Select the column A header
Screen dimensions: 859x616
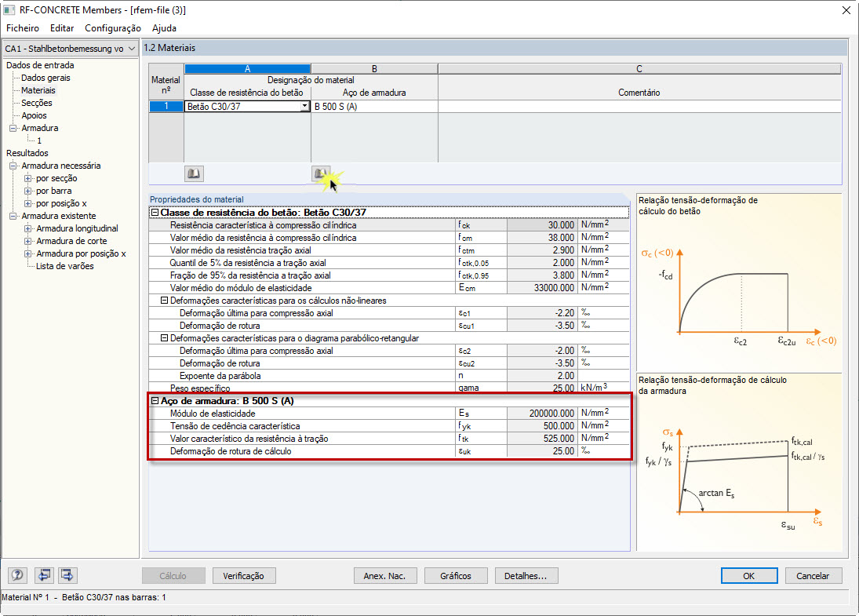pos(248,68)
